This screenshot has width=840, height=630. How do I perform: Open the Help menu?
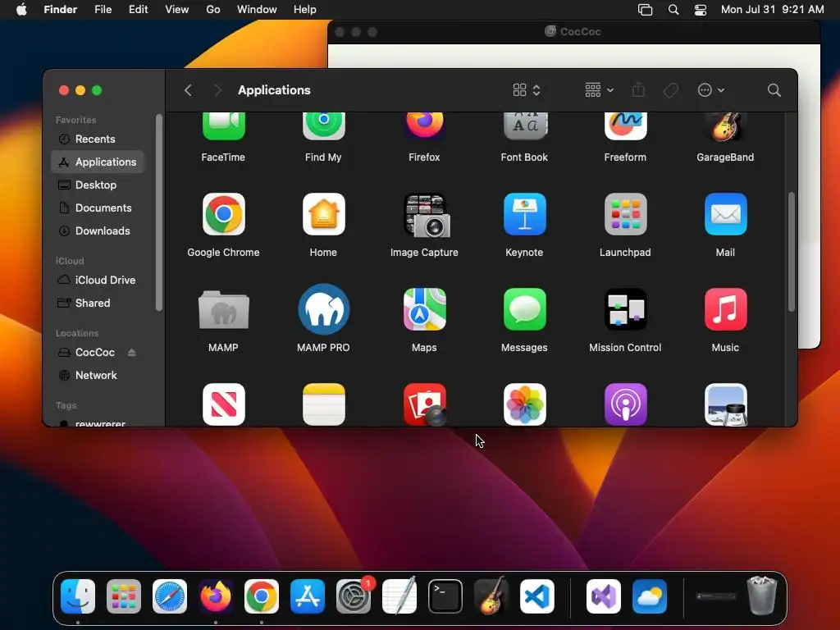(x=305, y=10)
